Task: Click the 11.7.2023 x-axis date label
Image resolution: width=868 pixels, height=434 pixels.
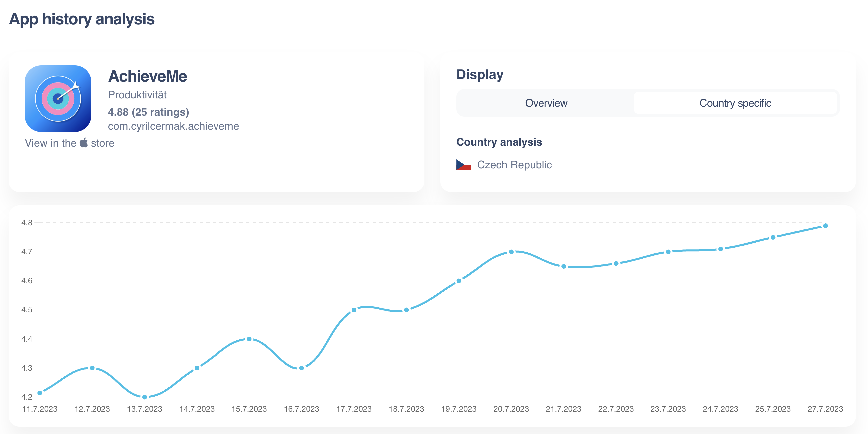Action: [x=40, y=409]
